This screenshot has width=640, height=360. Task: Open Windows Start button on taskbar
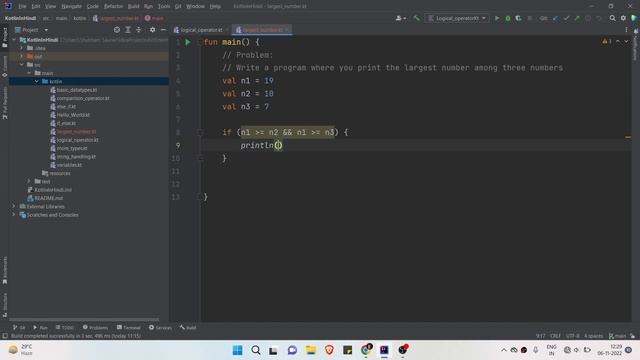click(237, 350)
